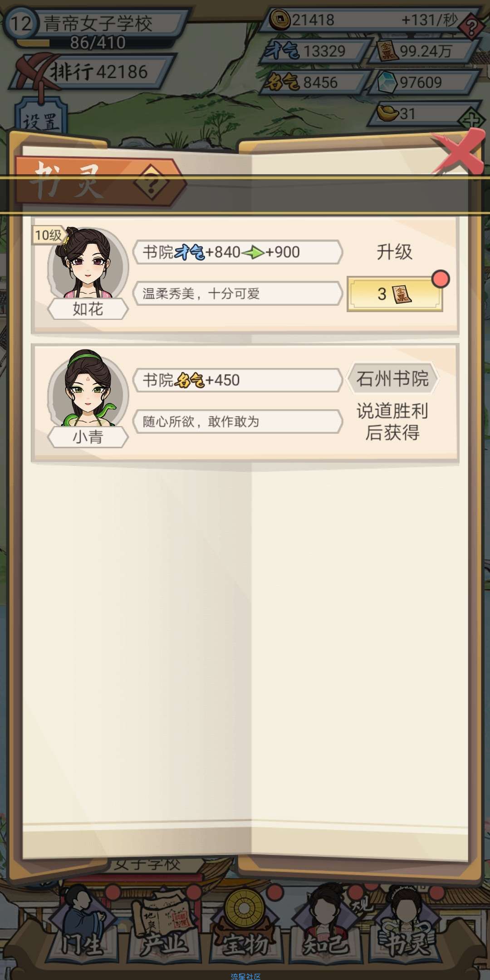Click the 石州书院 academy label for 小青

[x=392, y=378]
